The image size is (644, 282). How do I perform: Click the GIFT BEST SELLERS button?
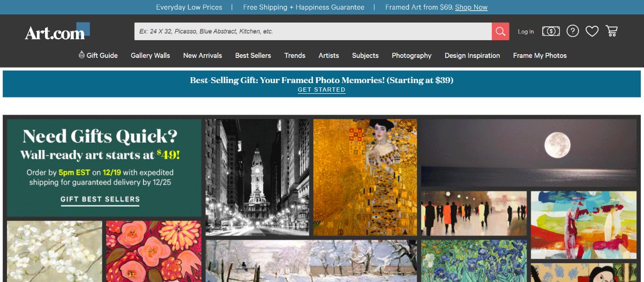100,199
